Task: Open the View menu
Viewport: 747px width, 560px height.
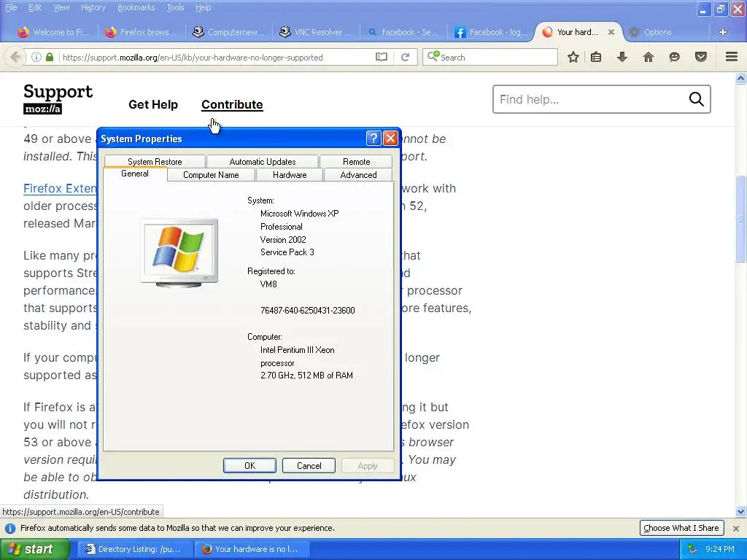Action: click(x=61, y=7)
